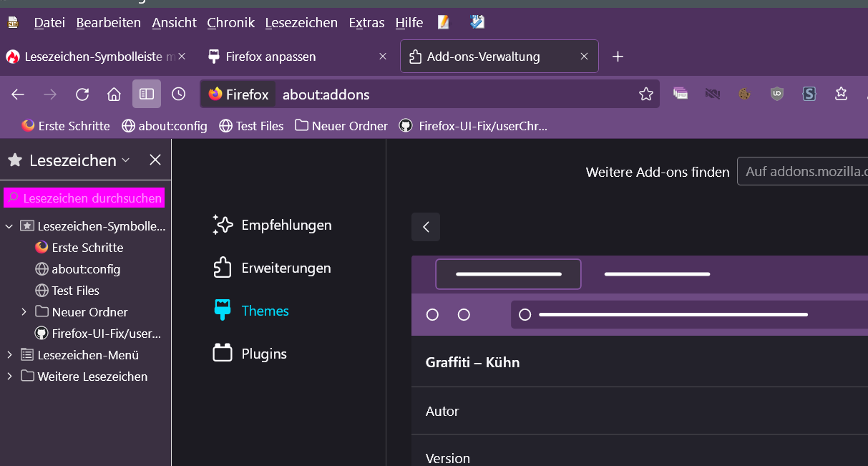
Task: Close the Lesezeichen sidebar
Action: click(155, 160)
